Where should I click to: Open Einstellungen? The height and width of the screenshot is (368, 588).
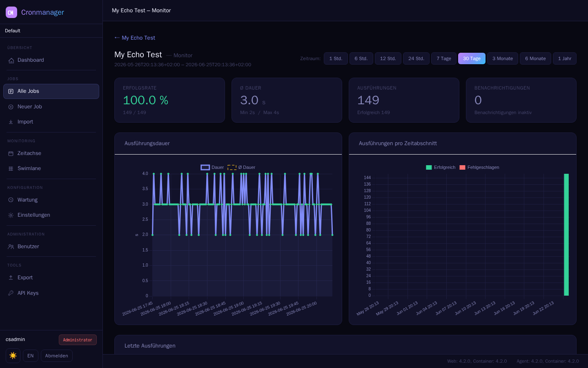tap(51, 215)
